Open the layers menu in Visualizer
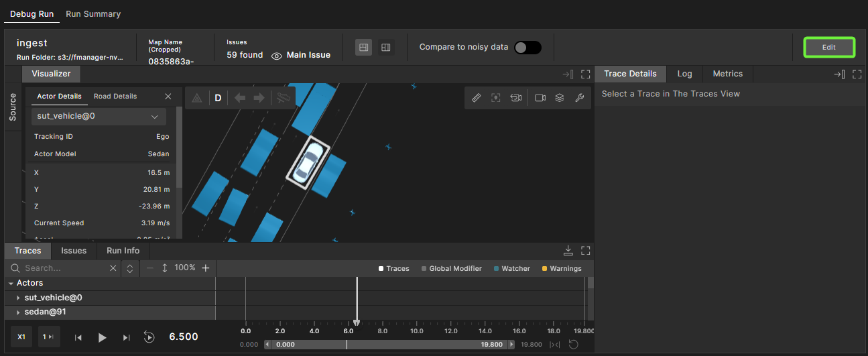 (560, 98)
